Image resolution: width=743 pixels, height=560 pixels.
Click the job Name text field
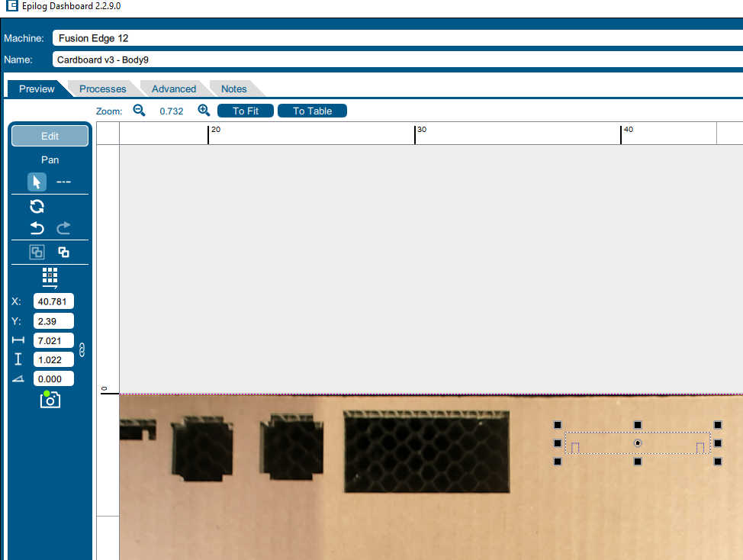click(x=397, y=60)
